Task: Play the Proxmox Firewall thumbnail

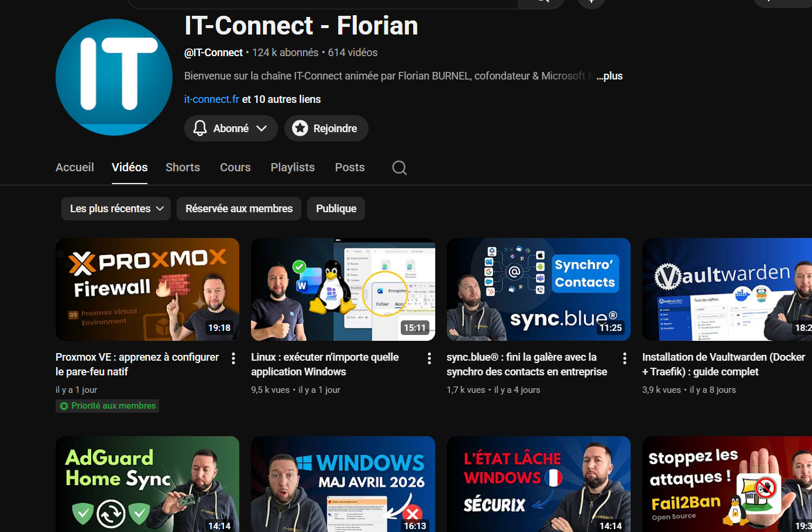Action: point(147,289)
